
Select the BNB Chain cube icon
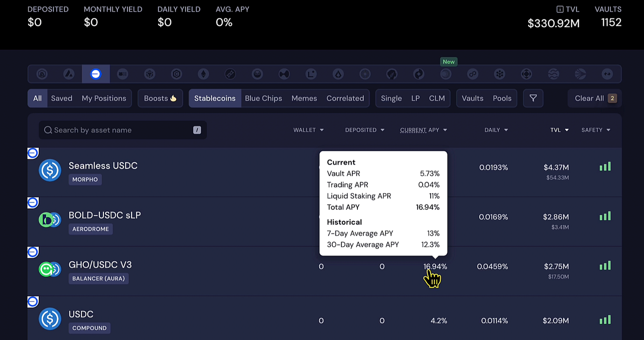click(149, 74)
